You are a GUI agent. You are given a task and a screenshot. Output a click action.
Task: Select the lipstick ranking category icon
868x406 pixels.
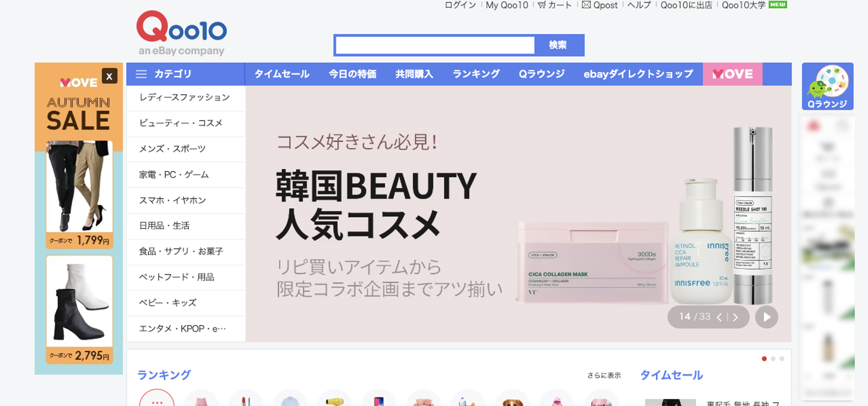coord(246,398)
